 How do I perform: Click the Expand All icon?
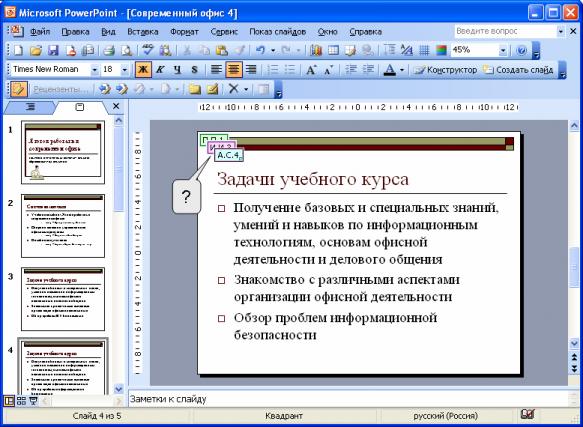[389, 51]
